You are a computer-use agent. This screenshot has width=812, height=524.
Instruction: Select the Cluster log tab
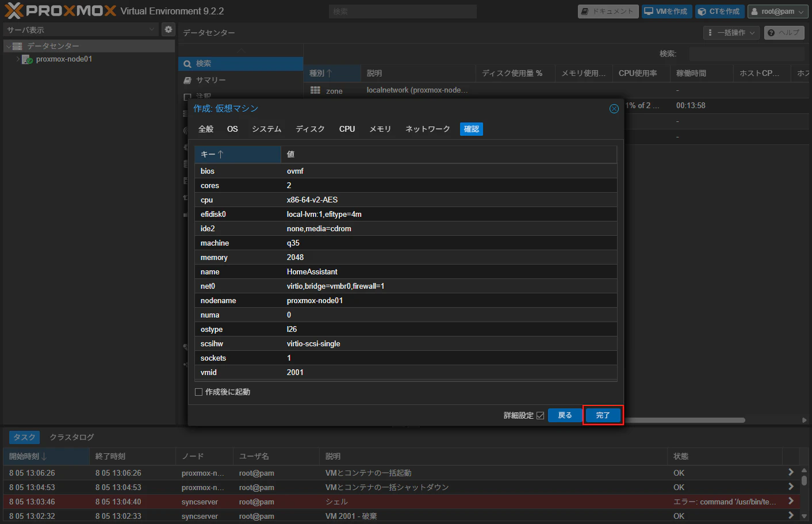click(71, 437)
